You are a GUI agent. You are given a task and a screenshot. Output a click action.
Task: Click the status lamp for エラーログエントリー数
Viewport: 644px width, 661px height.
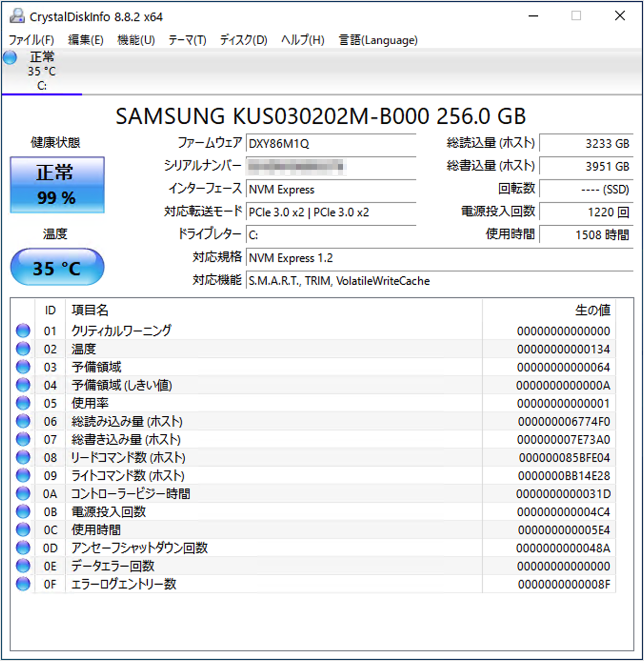(x=22, y=584)
